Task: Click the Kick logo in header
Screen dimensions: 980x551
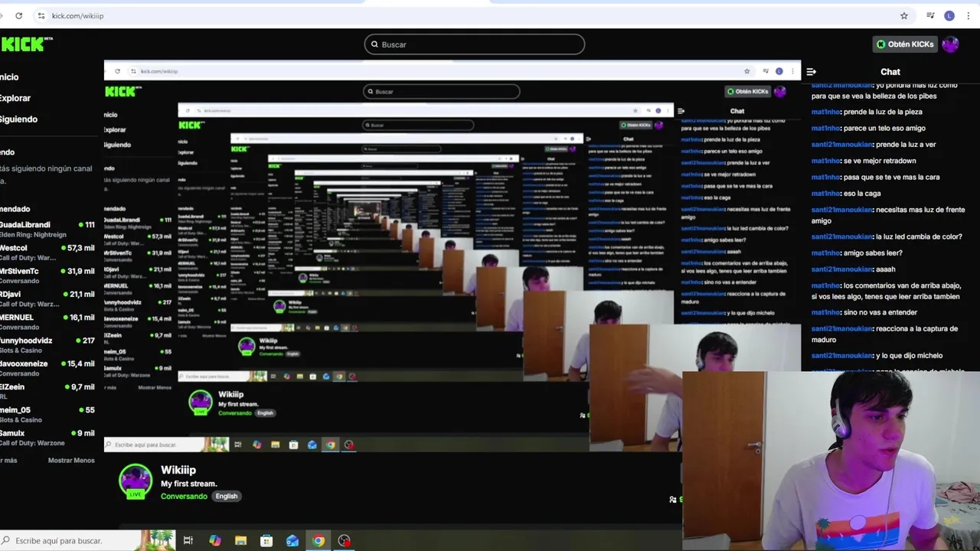Action: [26, 44]
